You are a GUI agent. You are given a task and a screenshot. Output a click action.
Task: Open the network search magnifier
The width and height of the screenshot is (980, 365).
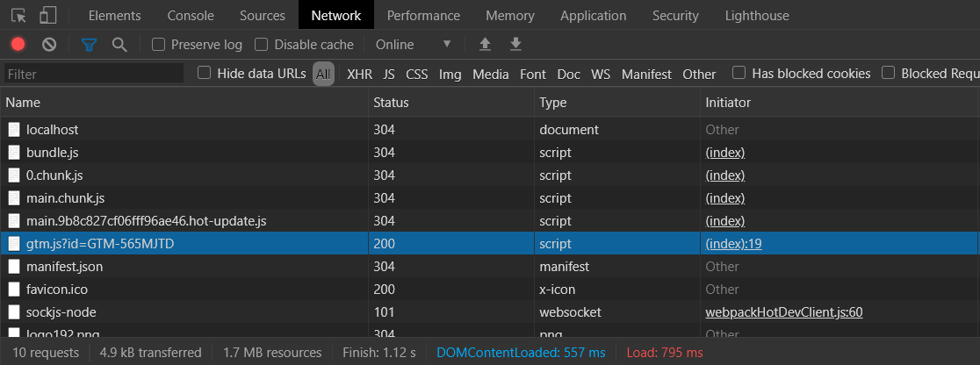click(x=119, y=44)
